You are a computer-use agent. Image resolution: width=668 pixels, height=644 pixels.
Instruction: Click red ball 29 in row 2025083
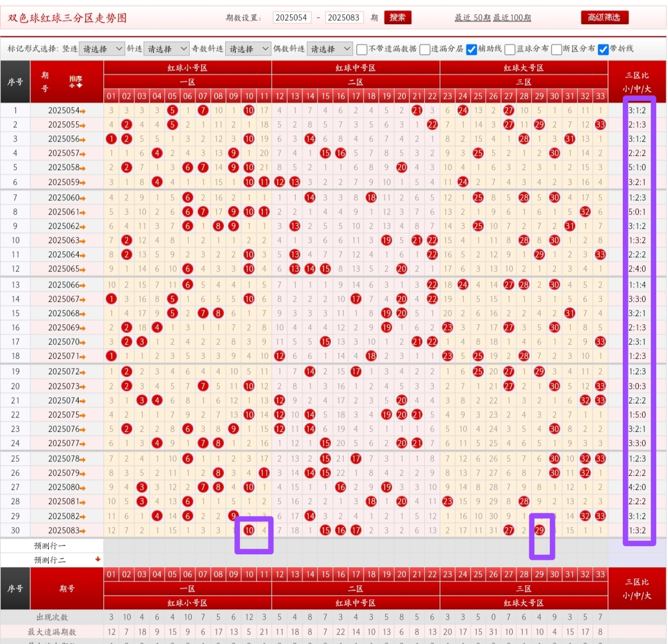(x=539, y=530)
